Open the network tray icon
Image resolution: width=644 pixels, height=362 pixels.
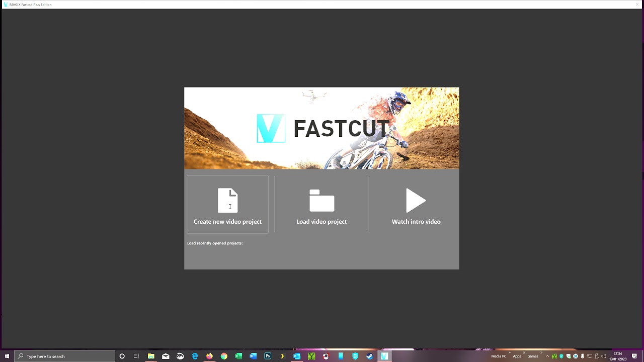coord(590,356)
